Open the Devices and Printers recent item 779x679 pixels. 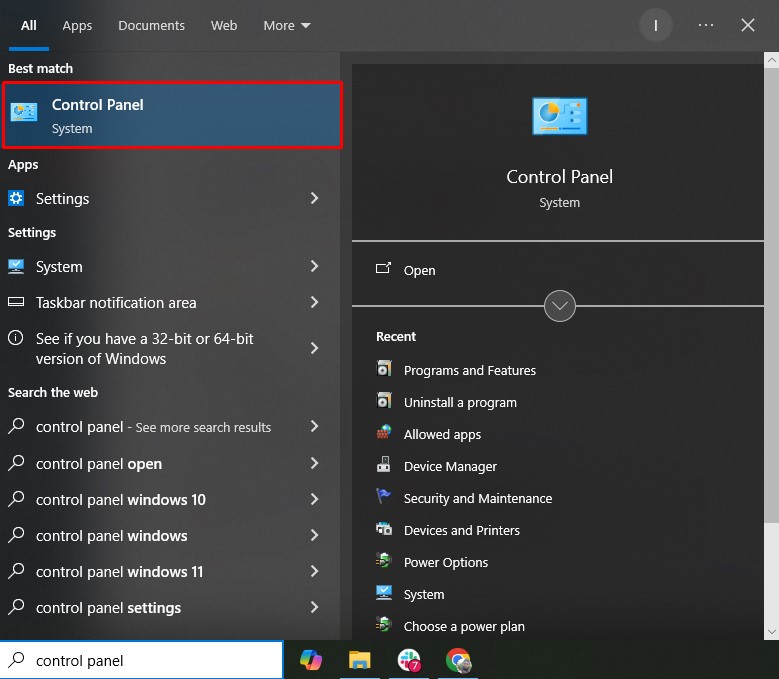coord(462,530)
